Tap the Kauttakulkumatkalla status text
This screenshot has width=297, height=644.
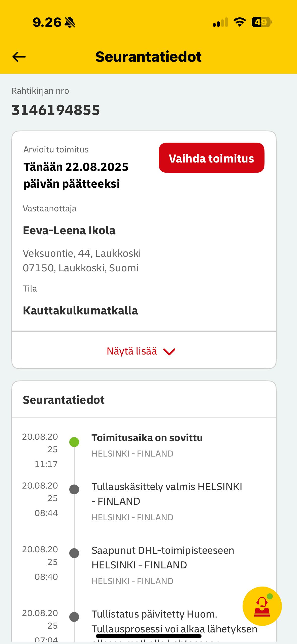tap(80, 311)
